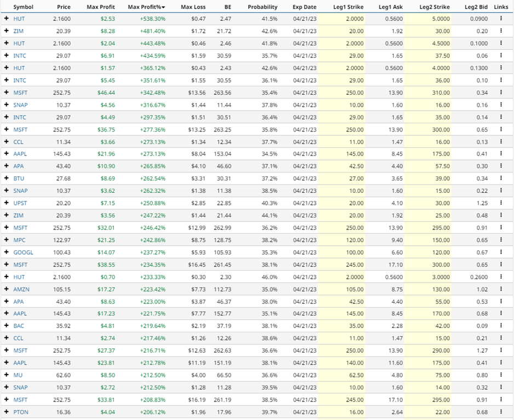Expand the MSFT row with +246.42% profit

coord(6,227)
